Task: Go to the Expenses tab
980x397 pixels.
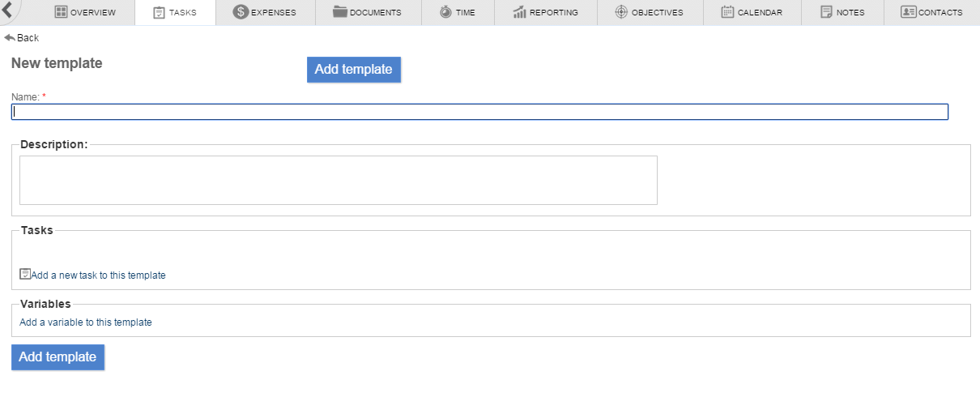Action: coord(272,12)
